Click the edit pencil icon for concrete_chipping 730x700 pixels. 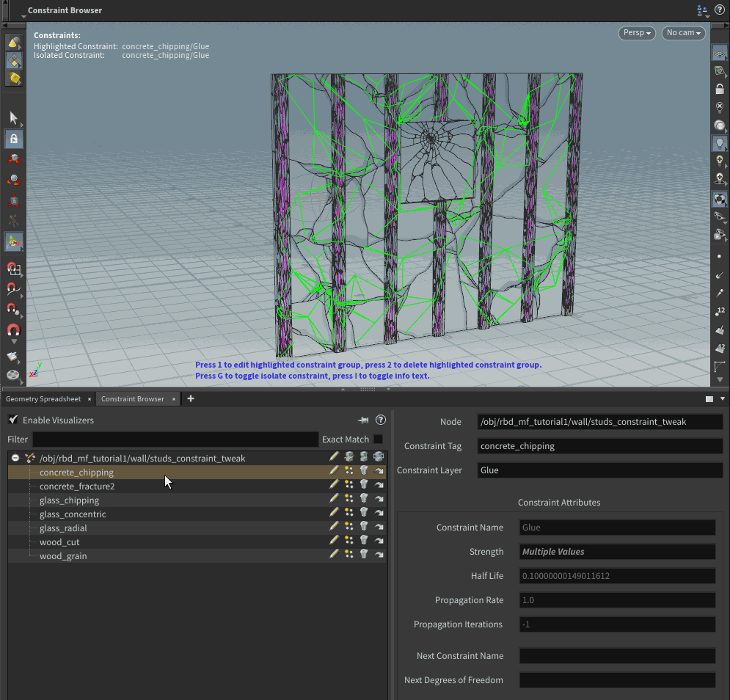[x=335, y=472]
